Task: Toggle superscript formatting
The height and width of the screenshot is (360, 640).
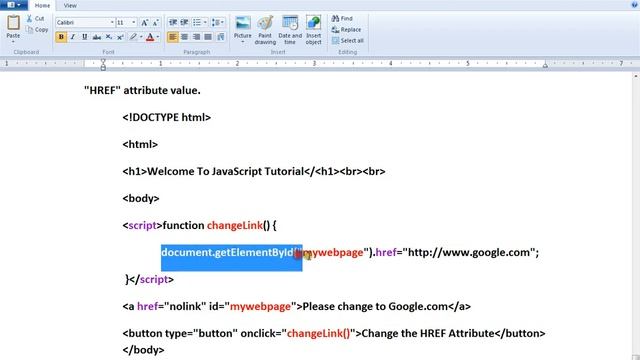Action: point(120,37)
